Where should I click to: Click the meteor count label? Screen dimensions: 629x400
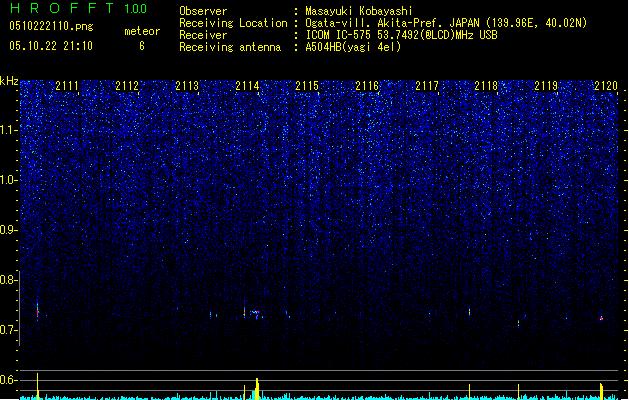142,31
